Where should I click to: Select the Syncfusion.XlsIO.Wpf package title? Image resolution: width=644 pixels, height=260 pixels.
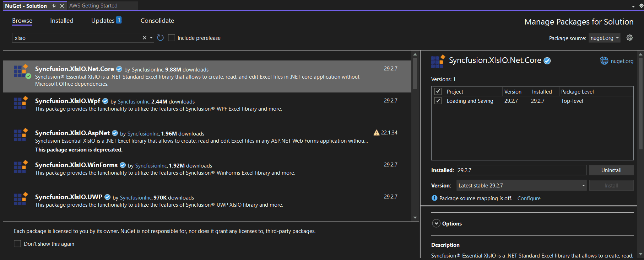pos(67,101)
